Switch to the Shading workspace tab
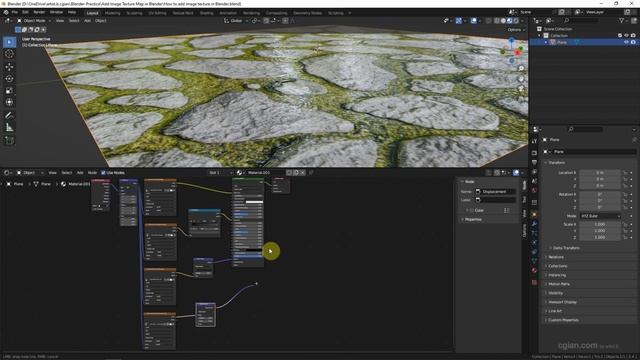The image size is (640, 360). (207, 13)
